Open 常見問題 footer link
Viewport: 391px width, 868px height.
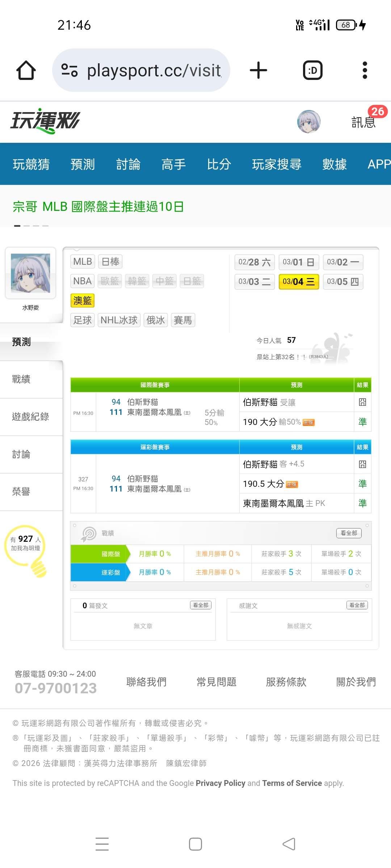(216, 682)
